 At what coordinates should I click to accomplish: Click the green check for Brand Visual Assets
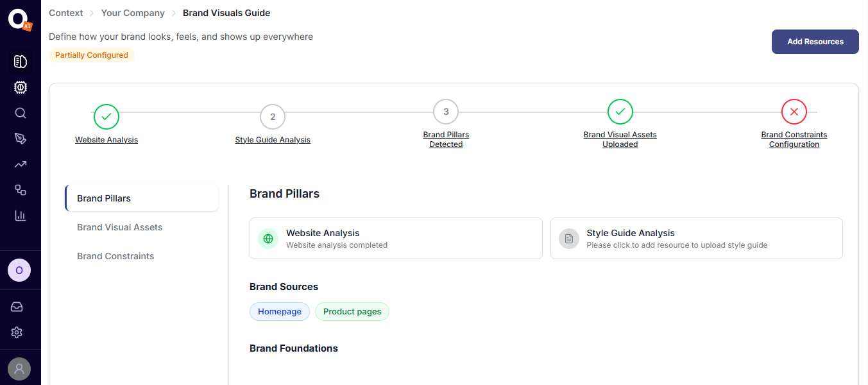pos(620,112)
